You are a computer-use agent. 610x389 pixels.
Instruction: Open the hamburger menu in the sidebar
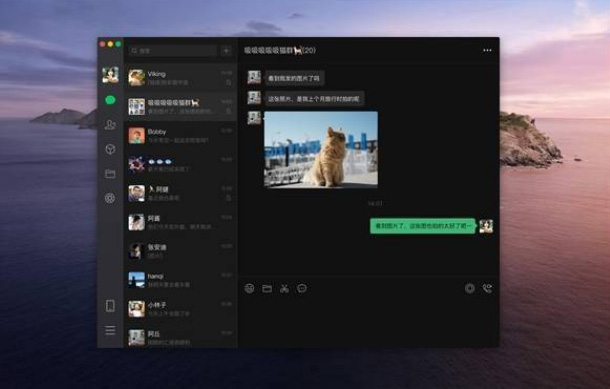110,330
